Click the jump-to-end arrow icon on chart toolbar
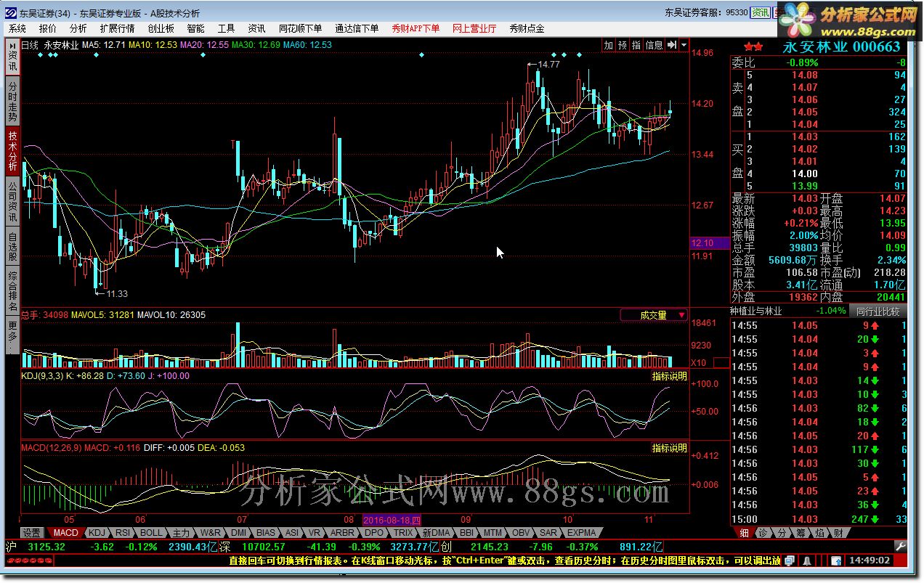924x583 pixels. pos(671,45)
